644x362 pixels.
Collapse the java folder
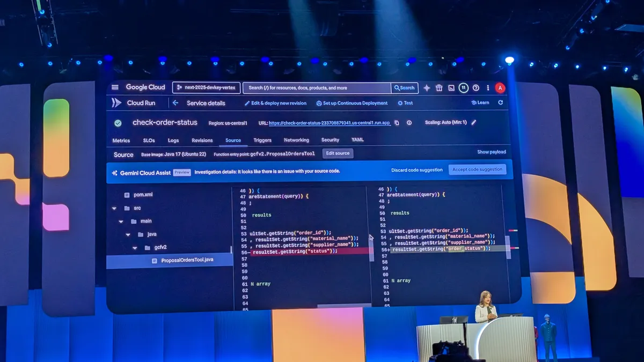pos(128,234)
